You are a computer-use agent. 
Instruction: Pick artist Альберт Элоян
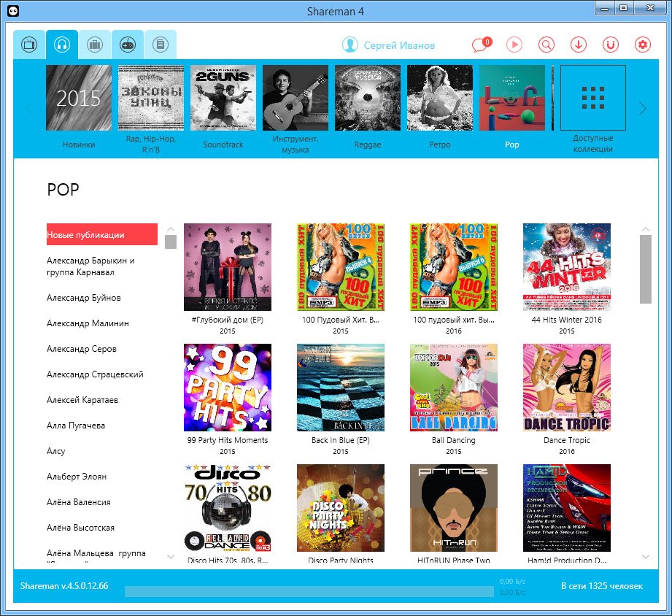[77, 477]
